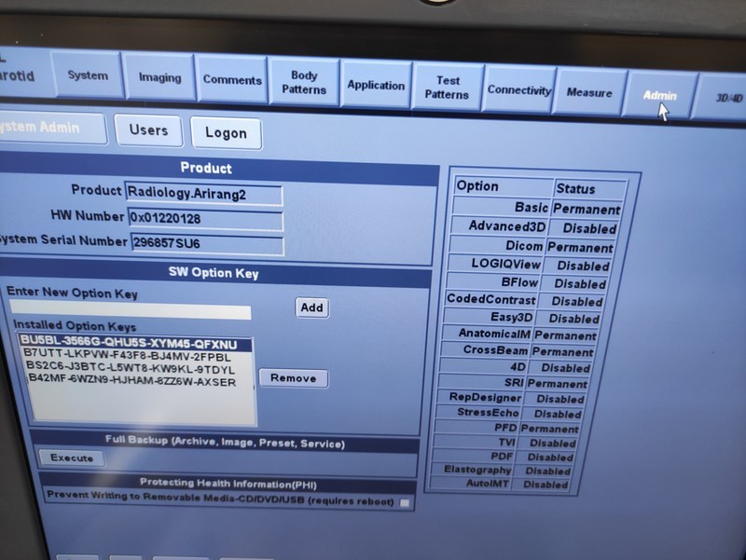The image size is (746, 560).
Task: Select key B42MF-6WZN9-HJHAM-8ZZ6W-AXSER
Action: click(132, 381)
